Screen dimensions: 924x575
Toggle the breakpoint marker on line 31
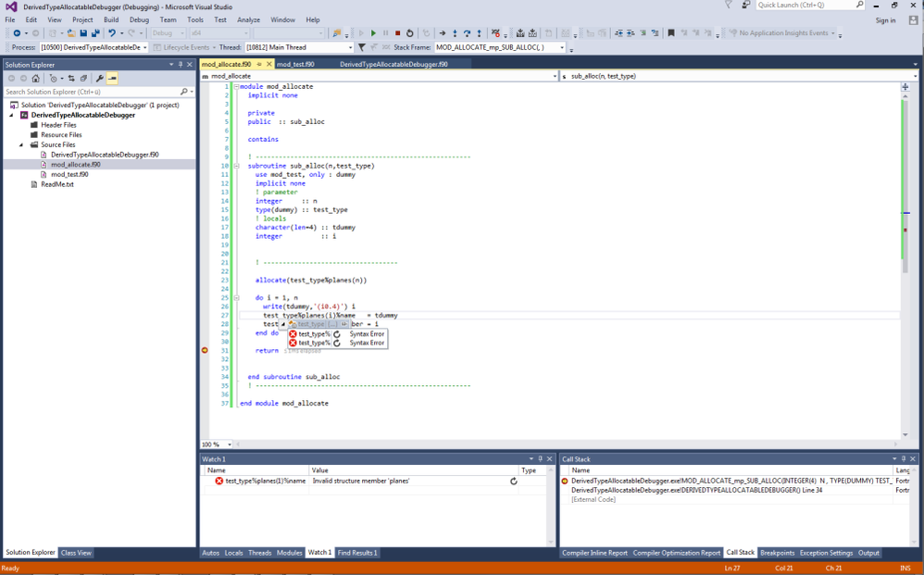[x=206, y=351]
